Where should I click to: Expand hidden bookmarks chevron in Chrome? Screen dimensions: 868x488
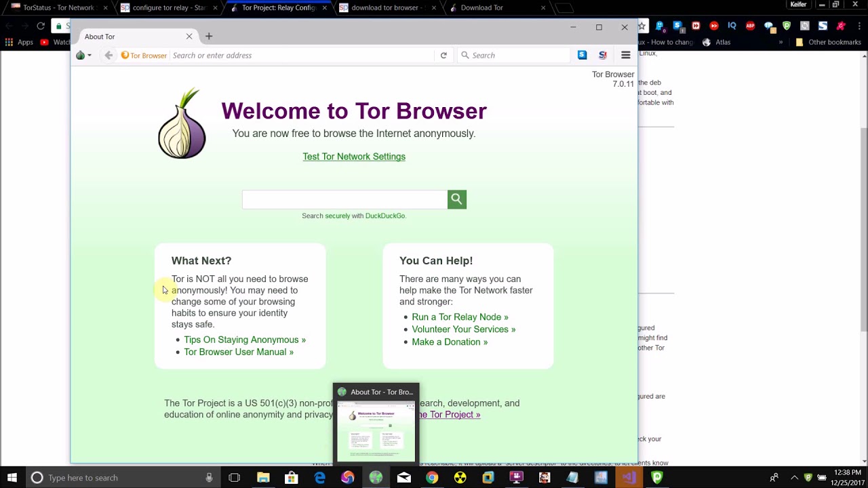tap(781, 42)
